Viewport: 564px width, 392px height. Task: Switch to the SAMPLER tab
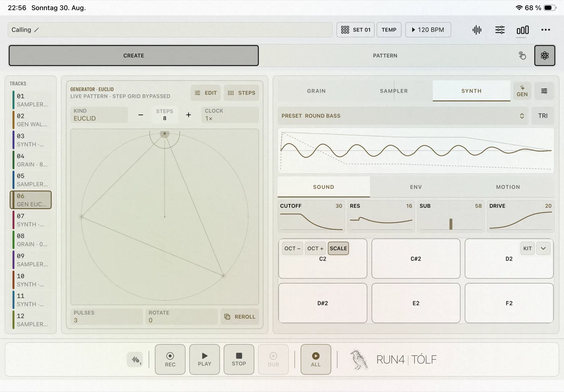click(x=394, y=91)
